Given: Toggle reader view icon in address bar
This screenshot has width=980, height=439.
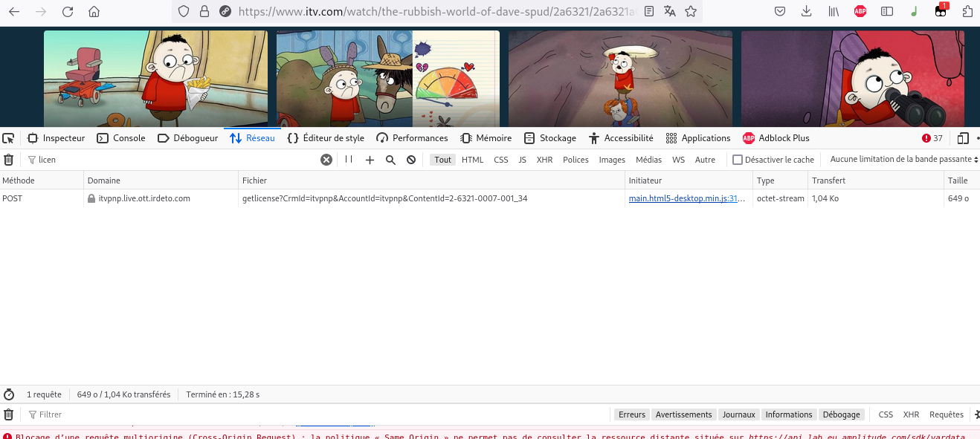Looking at the screenshot, I should [649, 11].
